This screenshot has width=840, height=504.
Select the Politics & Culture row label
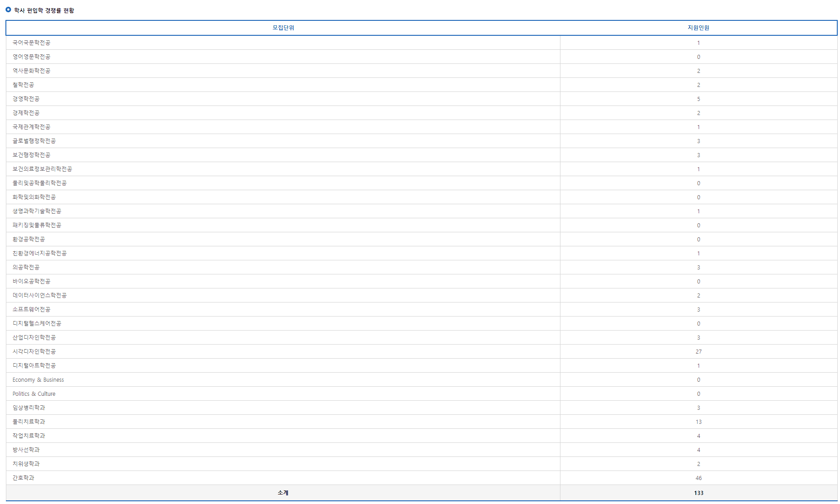click(34, 394)
